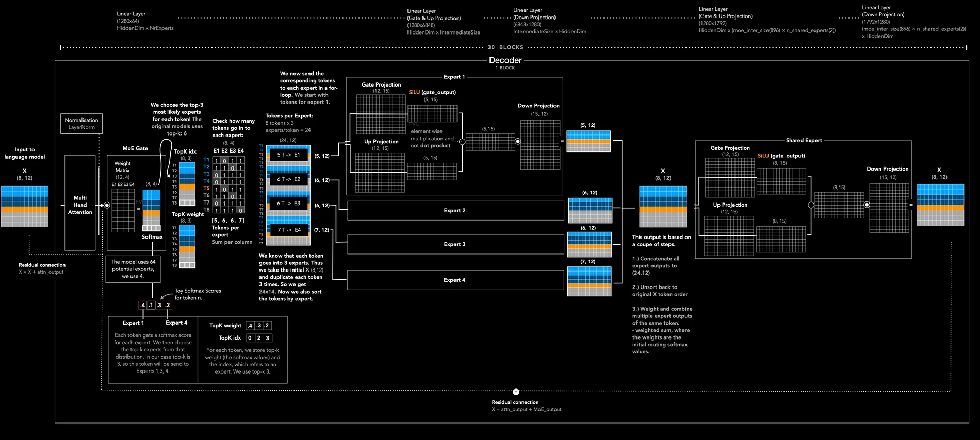Click the 'element wise multiplication and not dot product' note

pyautogui.click(x=432, y=139)
